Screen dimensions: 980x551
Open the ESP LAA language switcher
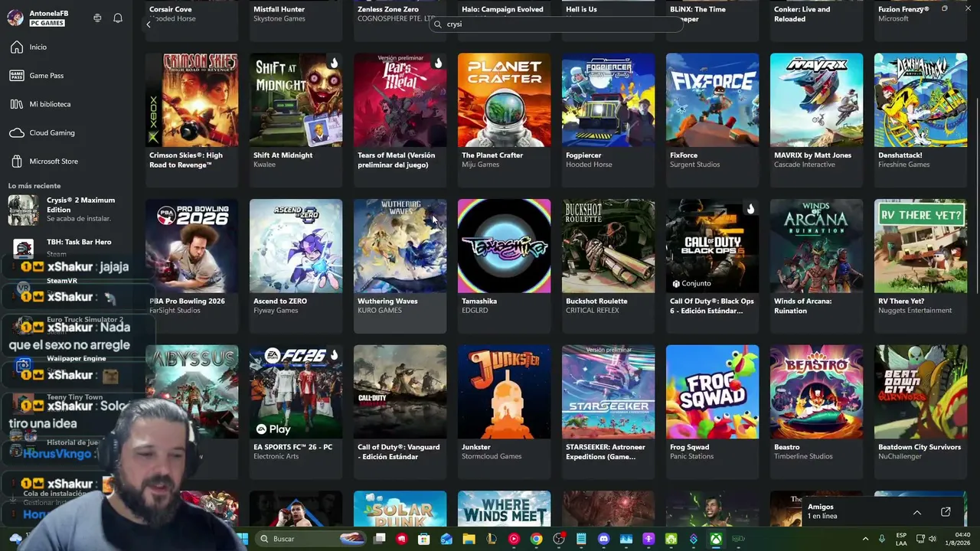coord(901,539)
